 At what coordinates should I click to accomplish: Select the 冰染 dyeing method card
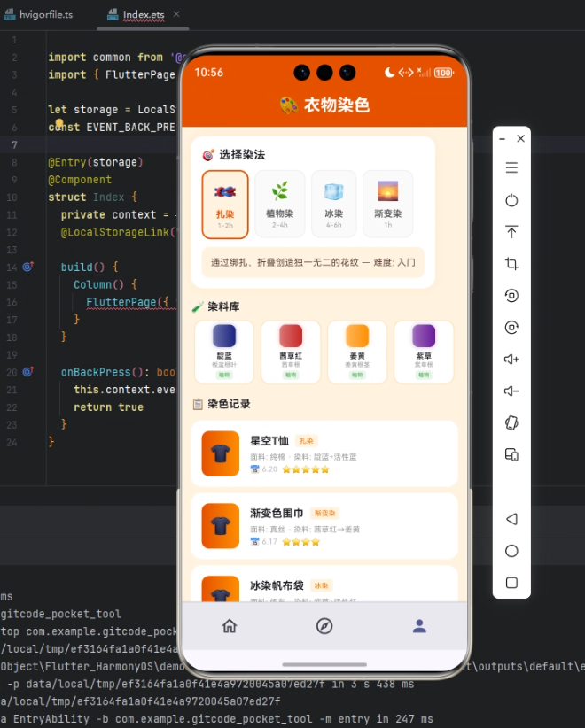pos(333,205)
